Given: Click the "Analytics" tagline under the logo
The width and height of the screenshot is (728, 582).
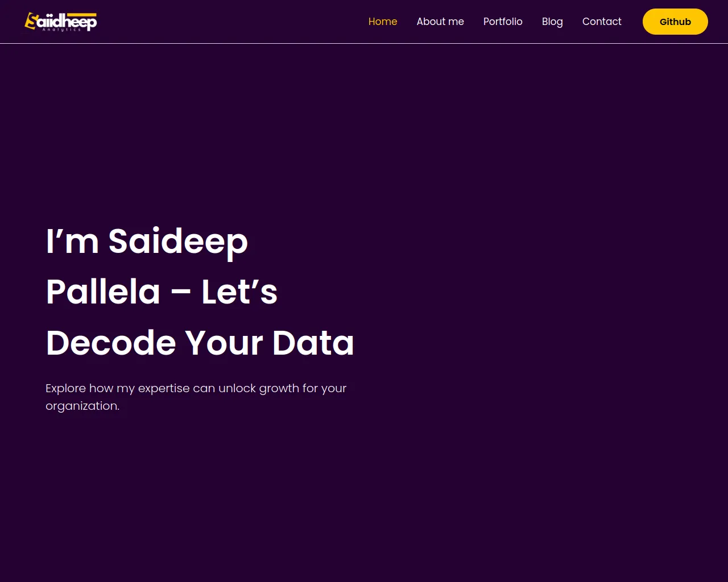Looking at the screenshot, I should [x=62, y=30].
